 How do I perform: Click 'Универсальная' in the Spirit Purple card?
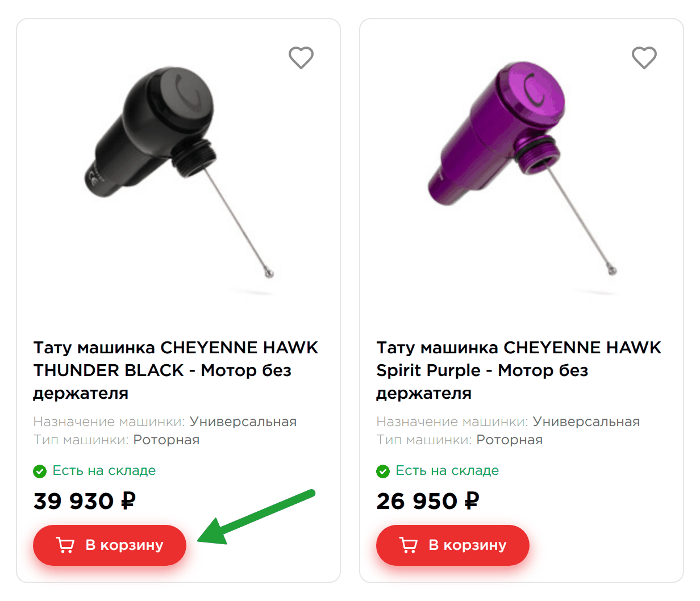(586, 421)
